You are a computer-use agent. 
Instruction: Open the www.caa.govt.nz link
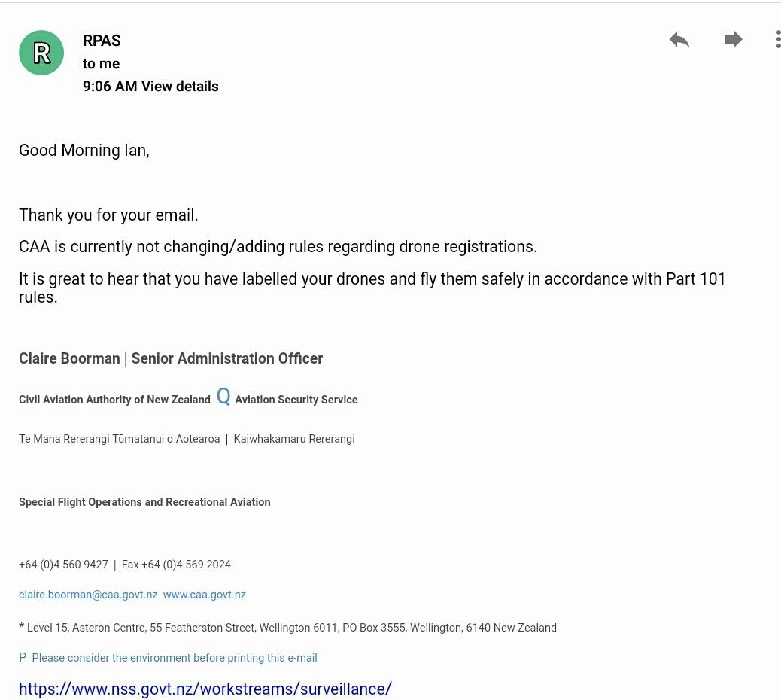204,595
